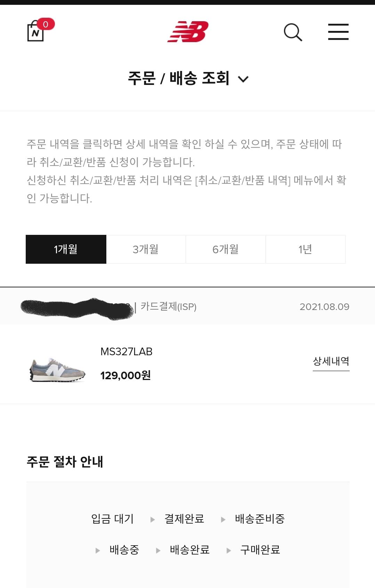Click the 129,000원 order price
The height and width of the screenshot is (588, 375).
tap(125, 375)
